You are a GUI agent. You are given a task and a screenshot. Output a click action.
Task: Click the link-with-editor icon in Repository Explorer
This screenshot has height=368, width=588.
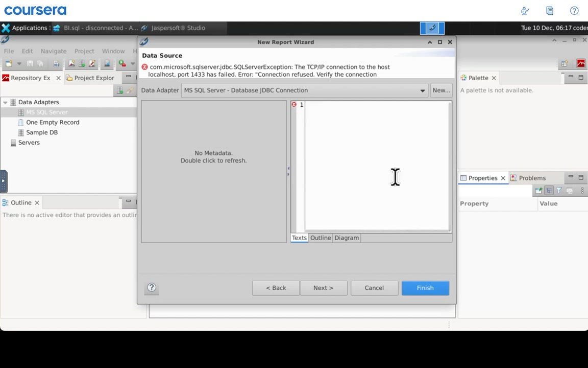(129, 90)
